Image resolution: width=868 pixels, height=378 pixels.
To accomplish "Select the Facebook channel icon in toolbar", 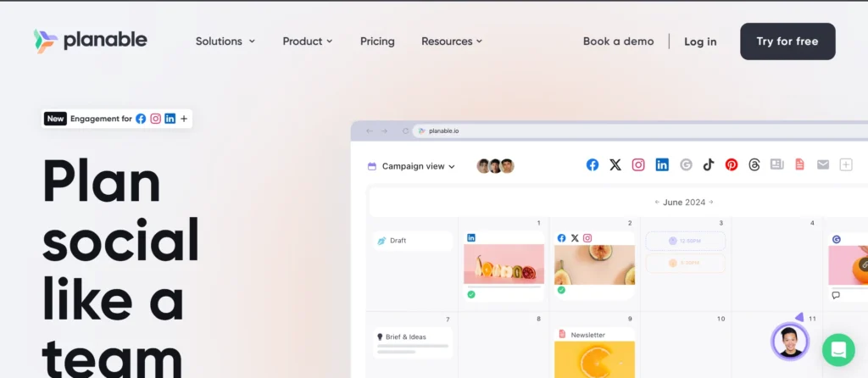I will [x=593, y=165].
